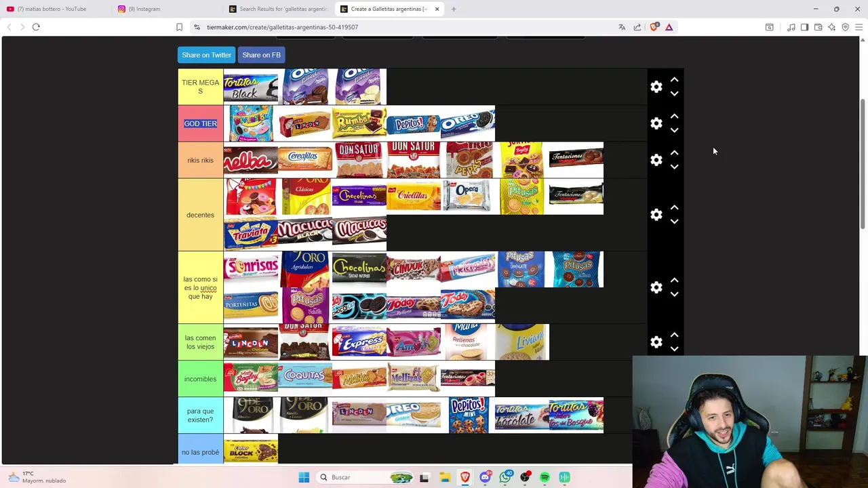868x488 pixels.
Task: Move rikis rikis row down
Action: coord(674,167)
